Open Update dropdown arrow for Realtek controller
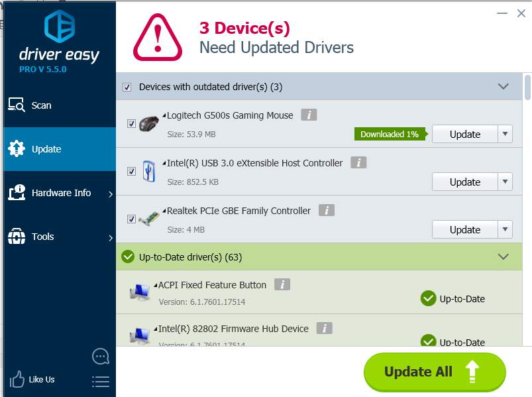Image resolution: width=532 pixels, height=397 pixels. 505,229
